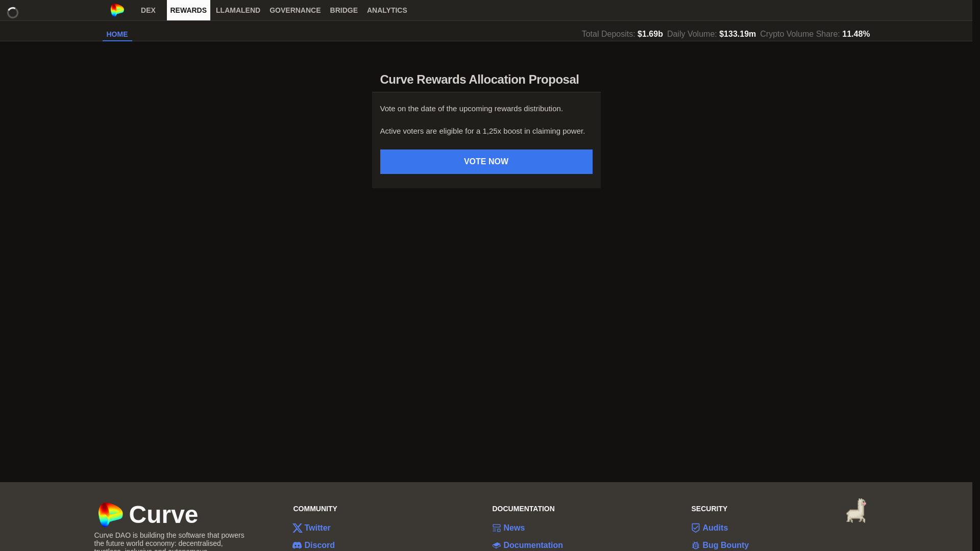Click the 'Vote on the date' description text
The width and height of the screenshot is (980, 551).
coord(471,109)
